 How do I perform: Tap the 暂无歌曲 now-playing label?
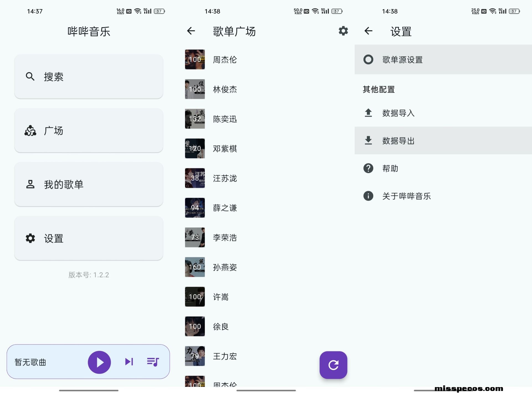(x=30, y=362)
